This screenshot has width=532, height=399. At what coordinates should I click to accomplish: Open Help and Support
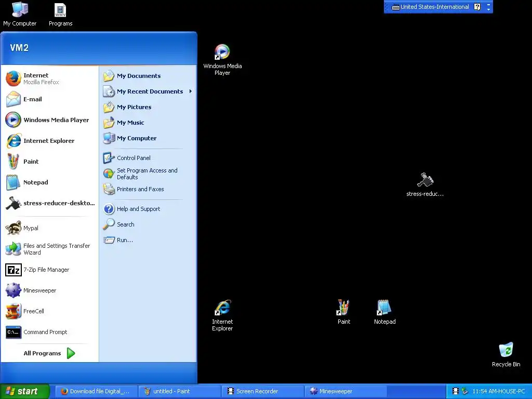(x=148, y=209)
